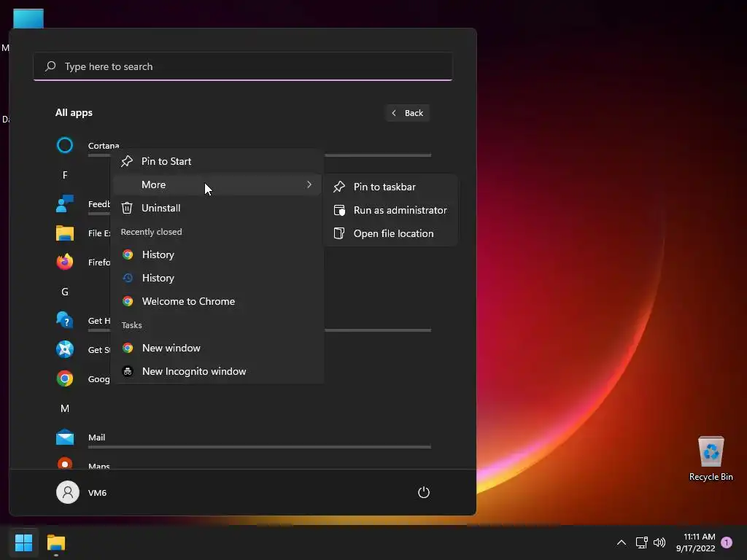Click the VM6 user name
Screen dimensions: 747x560
pos(97,493)
